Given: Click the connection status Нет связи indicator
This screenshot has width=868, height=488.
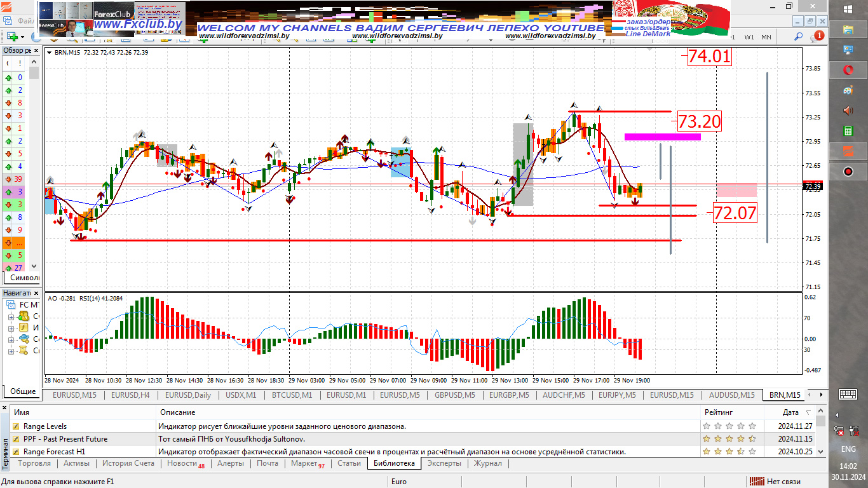Looking at the screenshot, I should tap(775, 482).
